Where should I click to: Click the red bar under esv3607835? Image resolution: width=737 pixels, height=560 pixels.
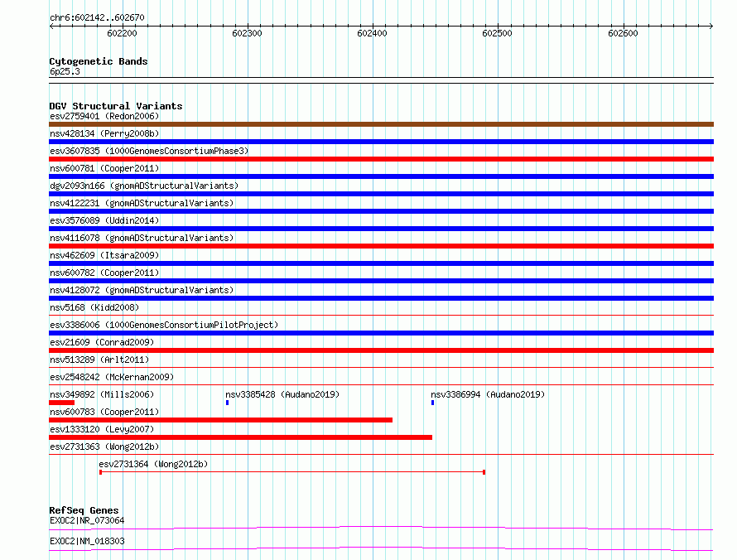tap(381, 159)
